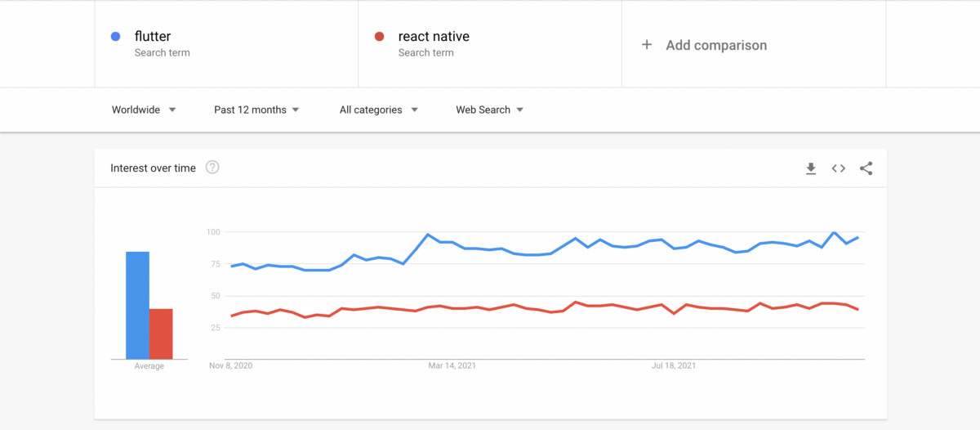Click the blue dot beside flutter
The image size is (980, 430).
click(x=116, y=36)
